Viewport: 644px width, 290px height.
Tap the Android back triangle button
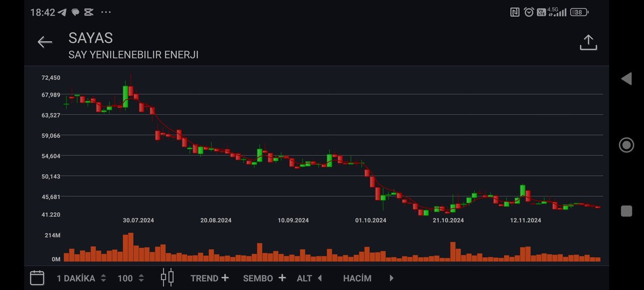click(x=626, y=79)
